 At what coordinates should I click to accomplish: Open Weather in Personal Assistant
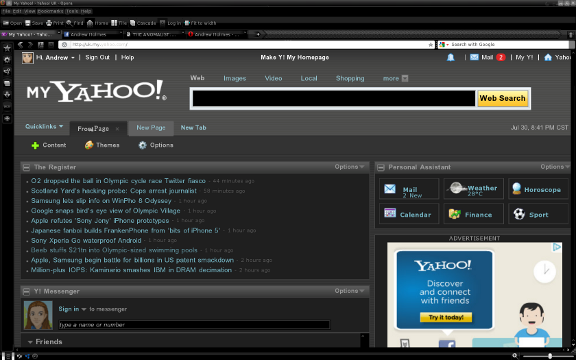click(473, 189)
